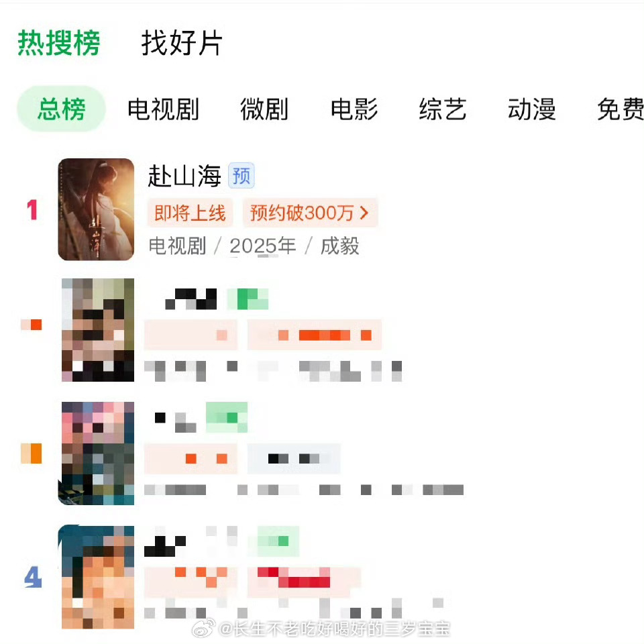Open the fourth ranked show's blurred poster
Image resolution: width=644 pixels, height=644 pixels.
pos(96,577)
